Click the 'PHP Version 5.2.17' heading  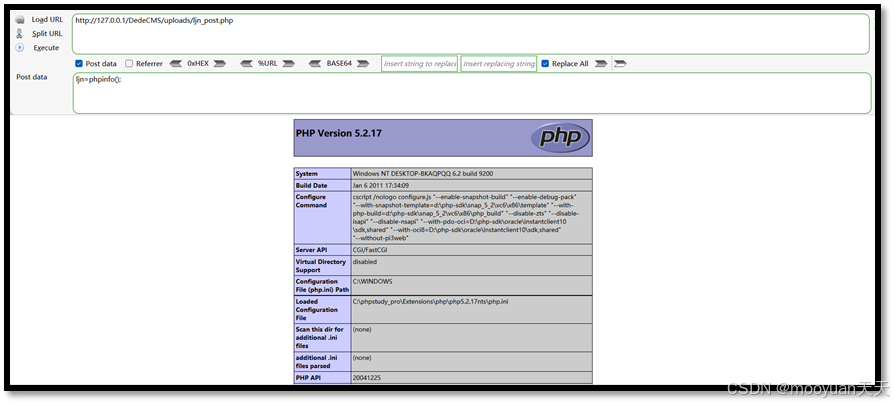point(339,134)
